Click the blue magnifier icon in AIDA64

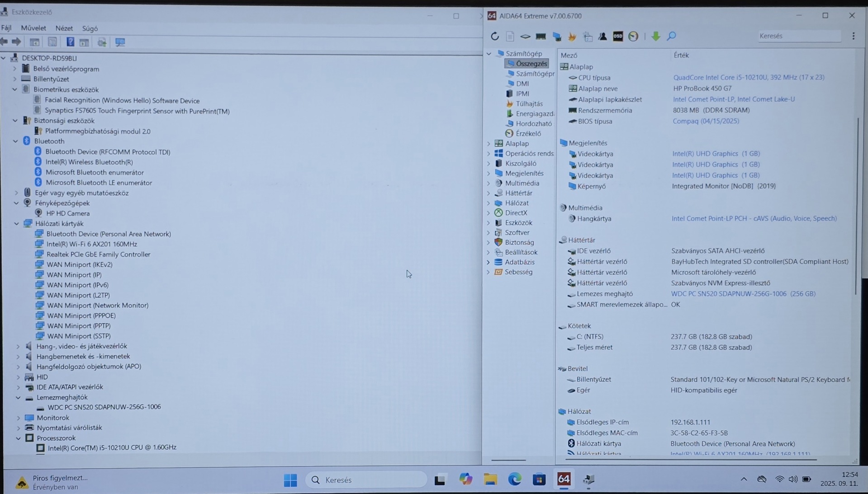(671, 36)
